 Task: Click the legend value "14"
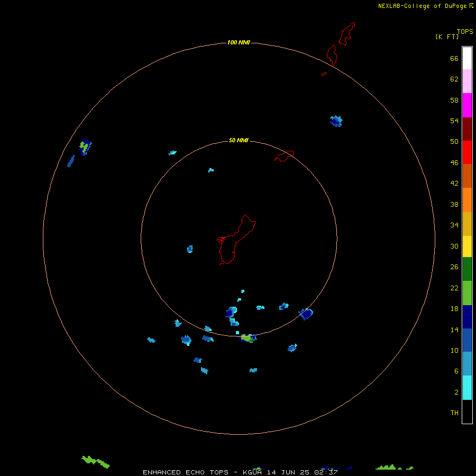coord(454,329)
